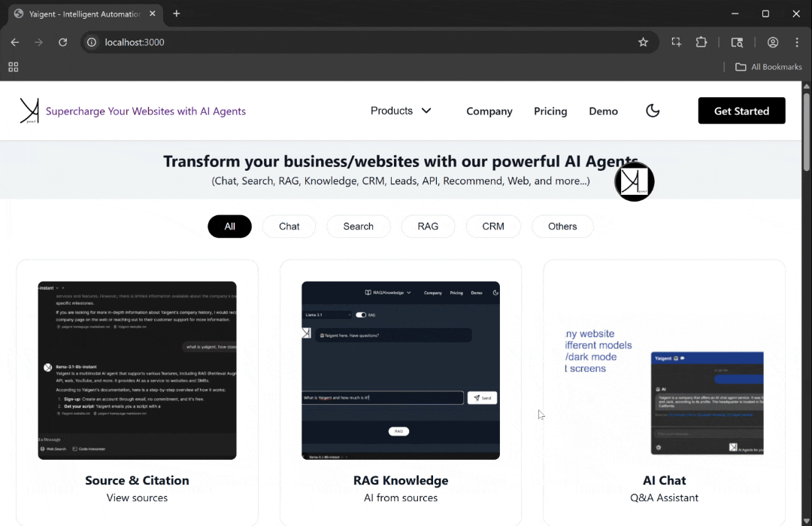The width and height of the screenshot is (812, 526).
Task: Select the Chat filter pill
Action: pyautogui.click(x=289, y=227)
